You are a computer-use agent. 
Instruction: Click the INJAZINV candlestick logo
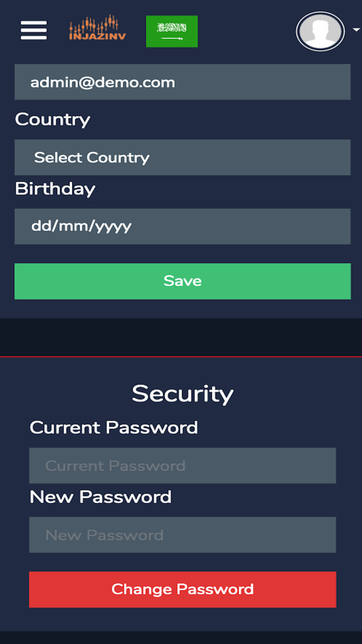click(x=97, y=27)
